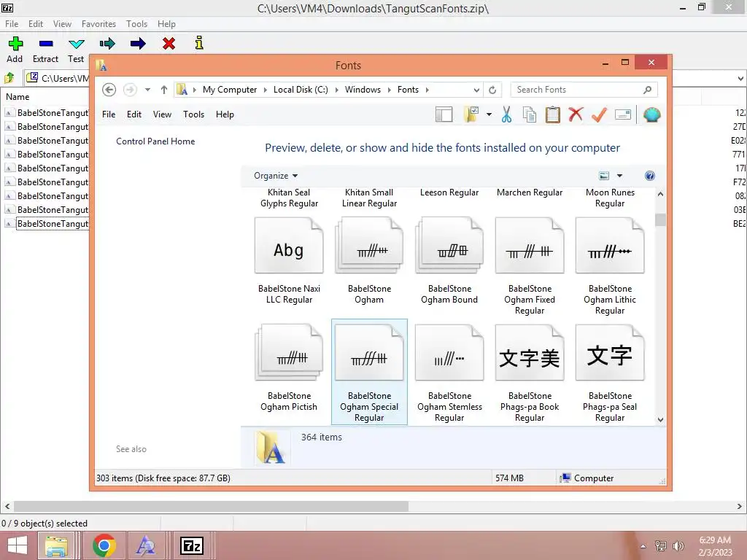Open dropdown arrow next to folder options icon
Screen dimensions: 747x560
[489, 114]
